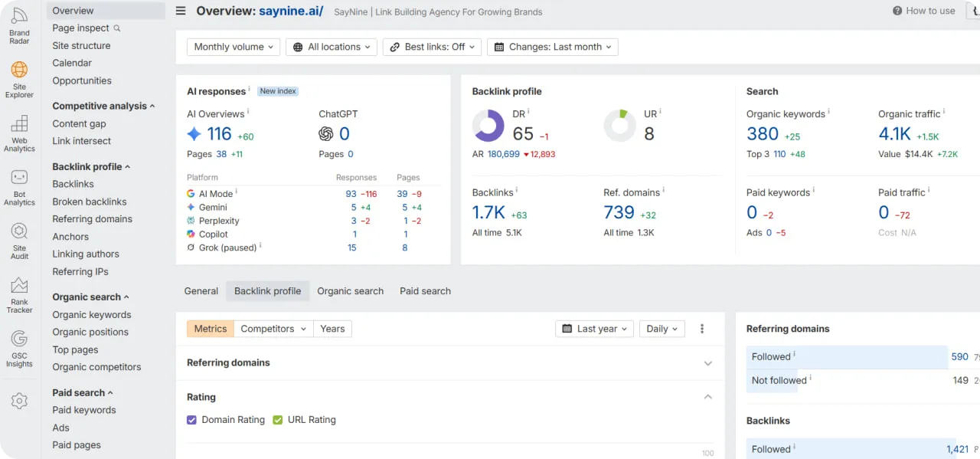
Task: Click the ChatGPT logo icon
Action: tap(326, 134)
